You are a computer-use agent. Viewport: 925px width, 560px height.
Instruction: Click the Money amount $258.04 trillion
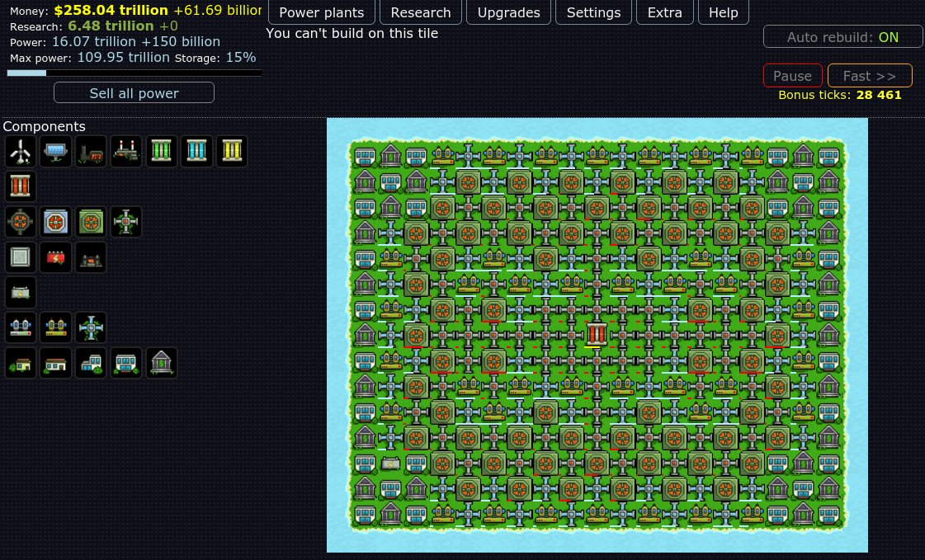(x=111, y=10)
